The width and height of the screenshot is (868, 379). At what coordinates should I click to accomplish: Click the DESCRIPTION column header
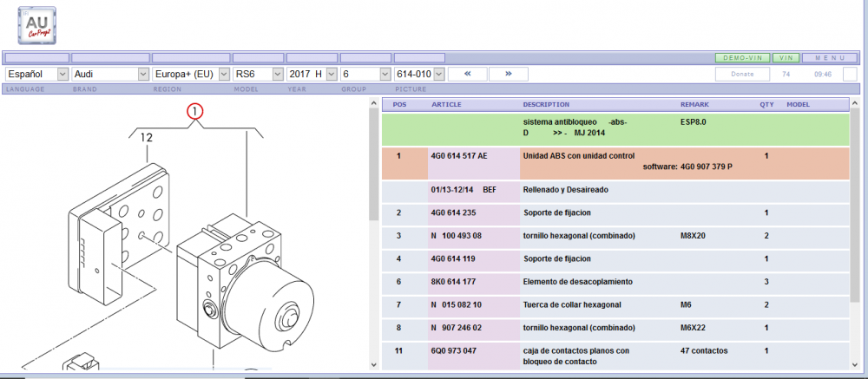(x=546, y=105)
